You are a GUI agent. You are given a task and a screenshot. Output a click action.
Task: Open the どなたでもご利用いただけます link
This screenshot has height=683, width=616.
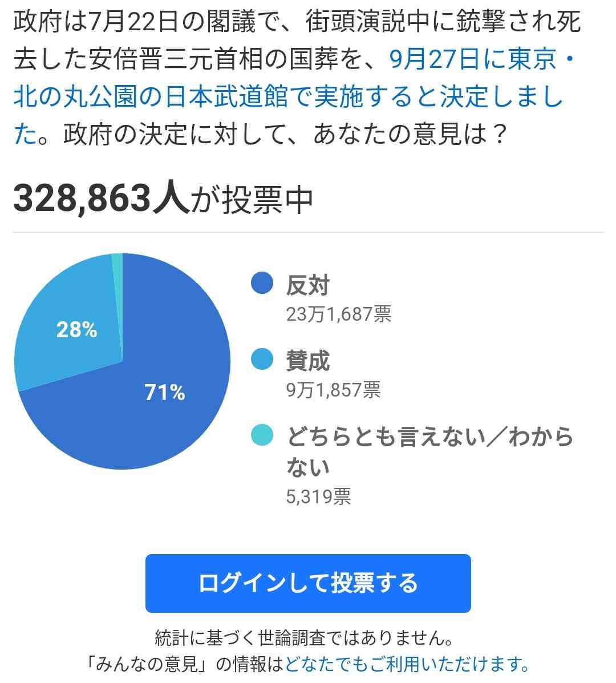pyautogui.click(x=407, y=664)
